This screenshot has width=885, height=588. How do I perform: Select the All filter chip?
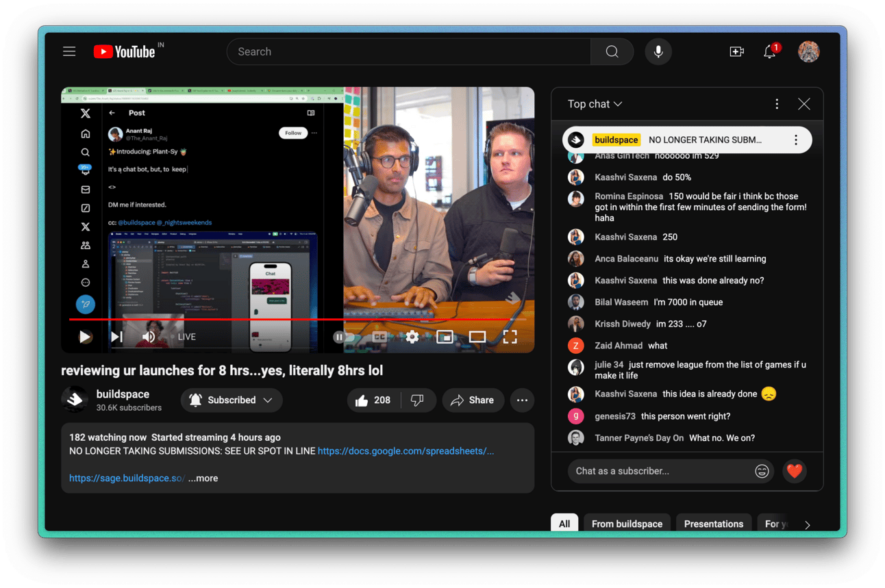(x=564, y=524)
